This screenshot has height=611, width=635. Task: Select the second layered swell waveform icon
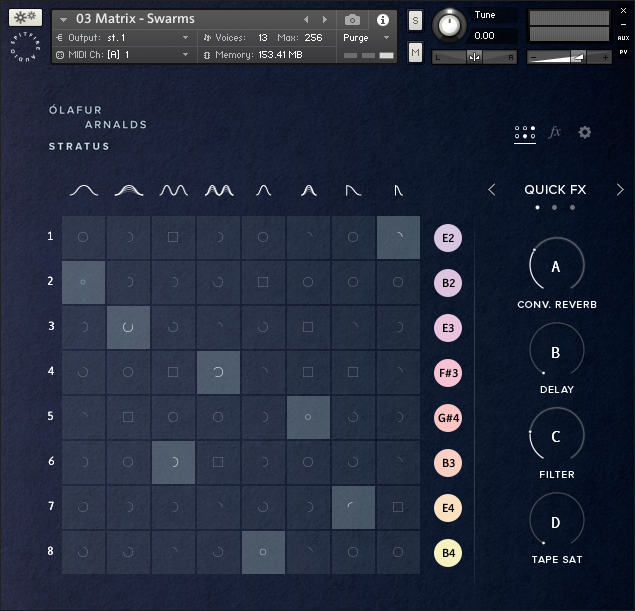pyautogui.click(x=129, y=190)
